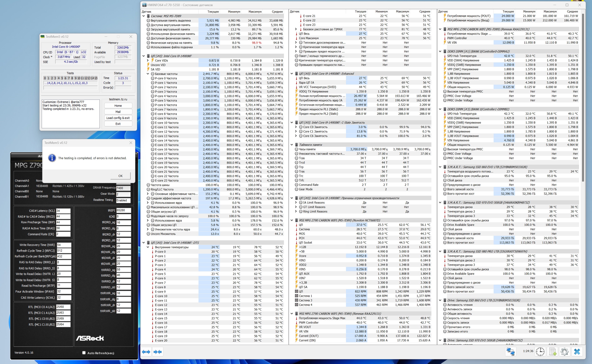Click clock icon beside 'Часы памяти' row

pyautogui.click(x=296, y=149)
